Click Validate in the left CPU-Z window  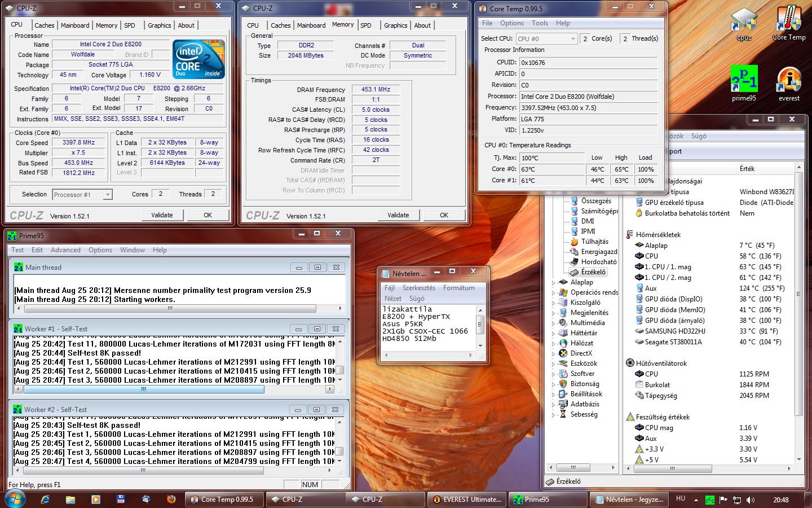pos(162,215)
